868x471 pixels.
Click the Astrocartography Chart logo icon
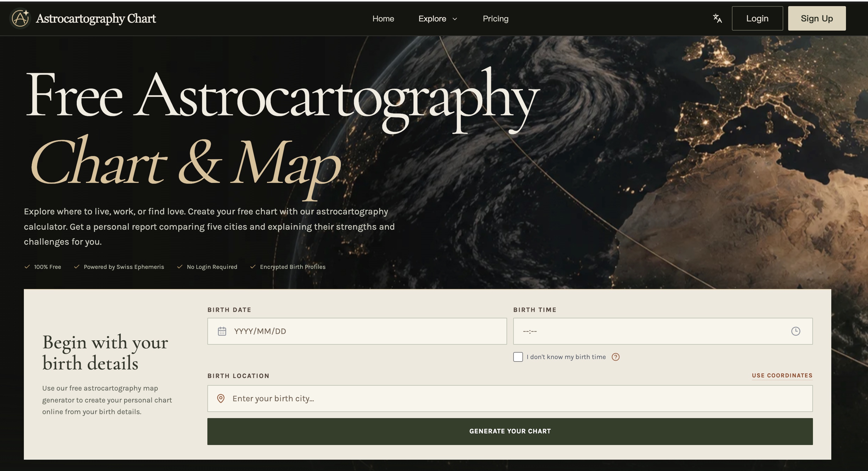point(20,18)
